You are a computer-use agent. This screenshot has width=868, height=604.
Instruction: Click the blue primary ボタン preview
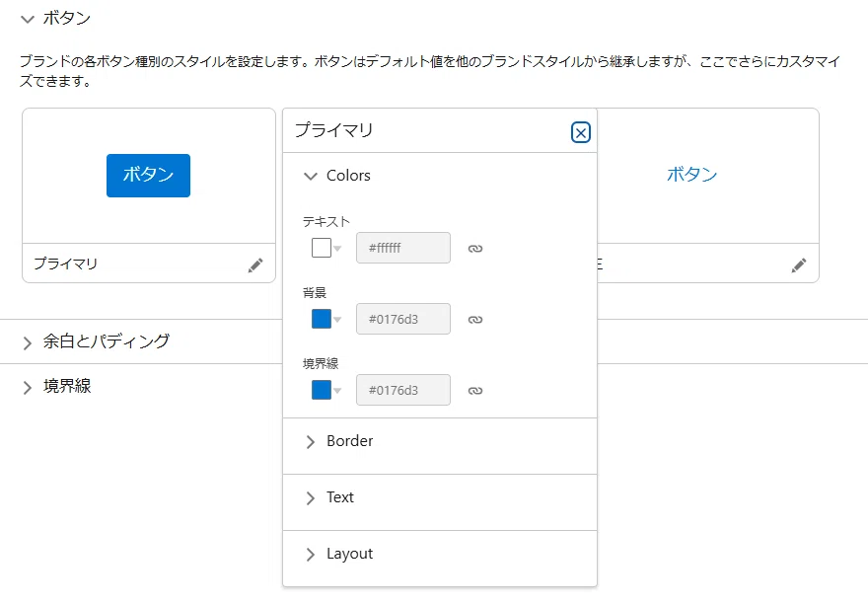148,175
